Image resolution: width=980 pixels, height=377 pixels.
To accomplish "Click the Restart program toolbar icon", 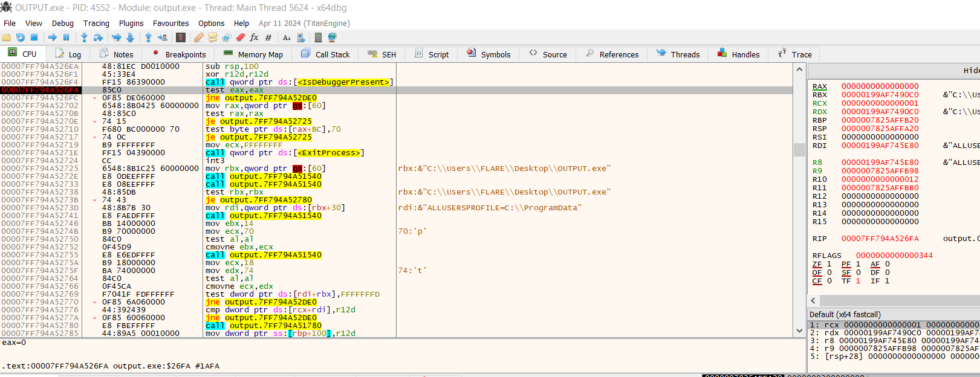I will tap(21, 37).
